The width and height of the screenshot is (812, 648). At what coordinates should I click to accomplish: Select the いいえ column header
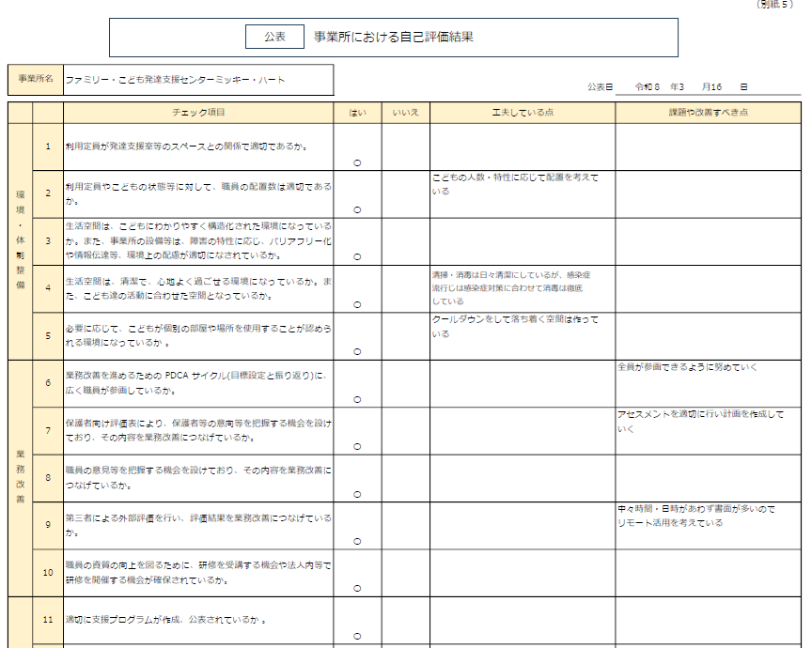point(406,113)
